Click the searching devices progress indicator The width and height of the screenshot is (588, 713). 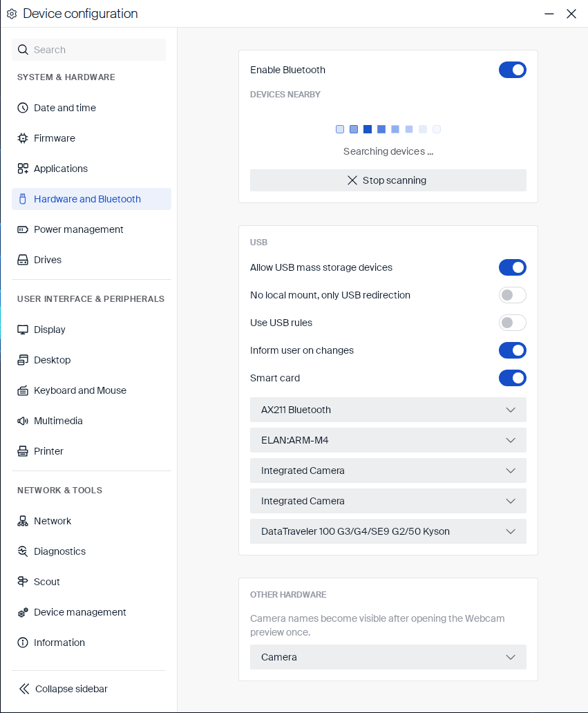(x=388, y=130)
